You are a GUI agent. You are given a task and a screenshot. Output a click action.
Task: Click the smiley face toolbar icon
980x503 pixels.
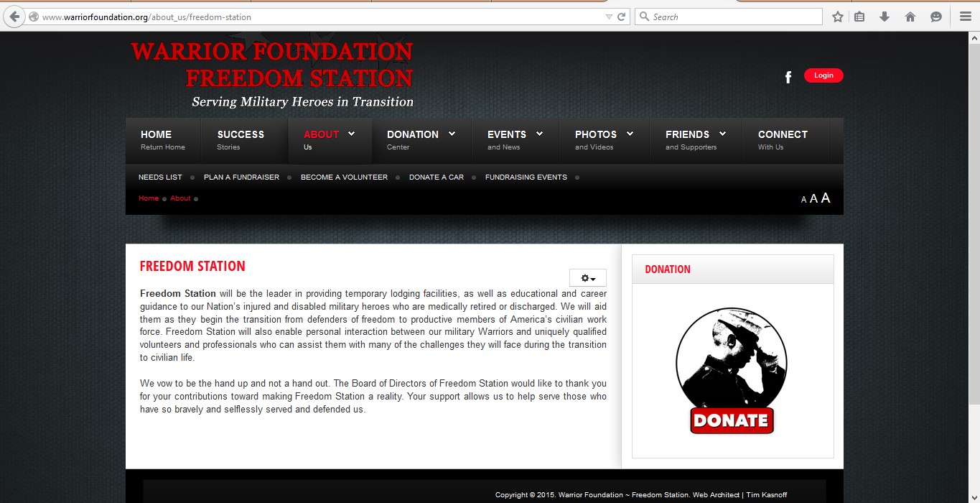pyautogui.click(x=936, y=17)
